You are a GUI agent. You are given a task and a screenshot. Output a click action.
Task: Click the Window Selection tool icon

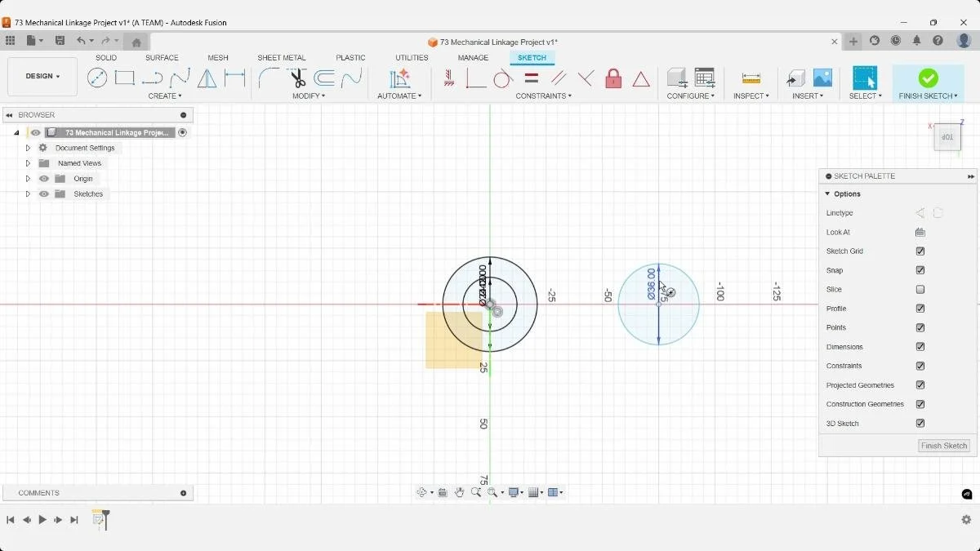tap(864, 78)
